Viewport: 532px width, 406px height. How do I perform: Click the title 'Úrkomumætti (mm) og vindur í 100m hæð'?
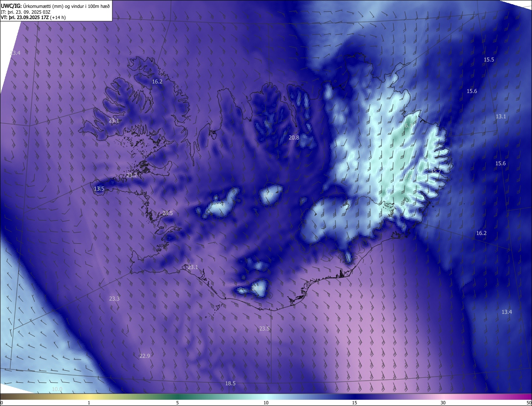pos(66,6)
